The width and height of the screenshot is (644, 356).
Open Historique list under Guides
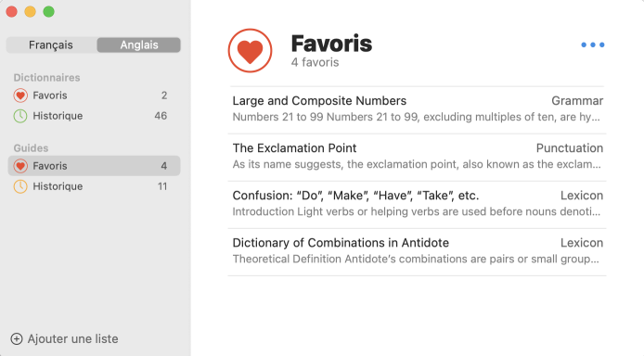click(x=94, y=186)
